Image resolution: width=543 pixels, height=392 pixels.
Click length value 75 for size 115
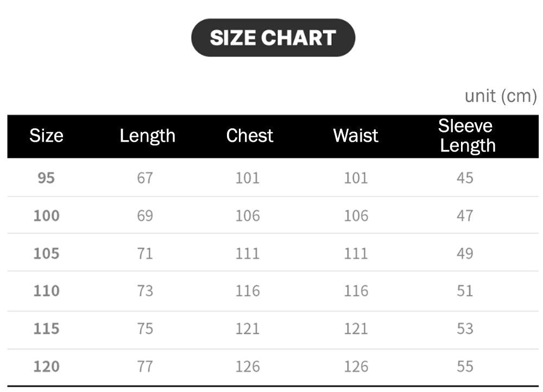click(145, 328)
